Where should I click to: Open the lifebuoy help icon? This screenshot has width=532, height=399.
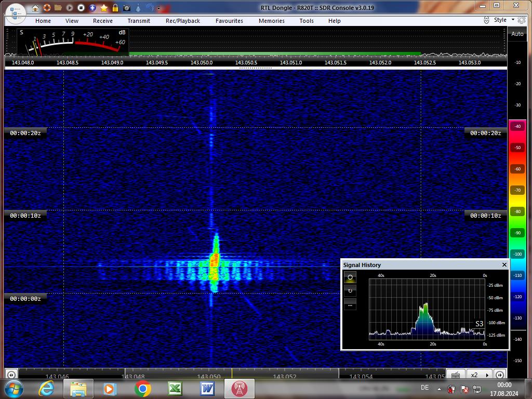pyautogui.click(x=47, y=8)
